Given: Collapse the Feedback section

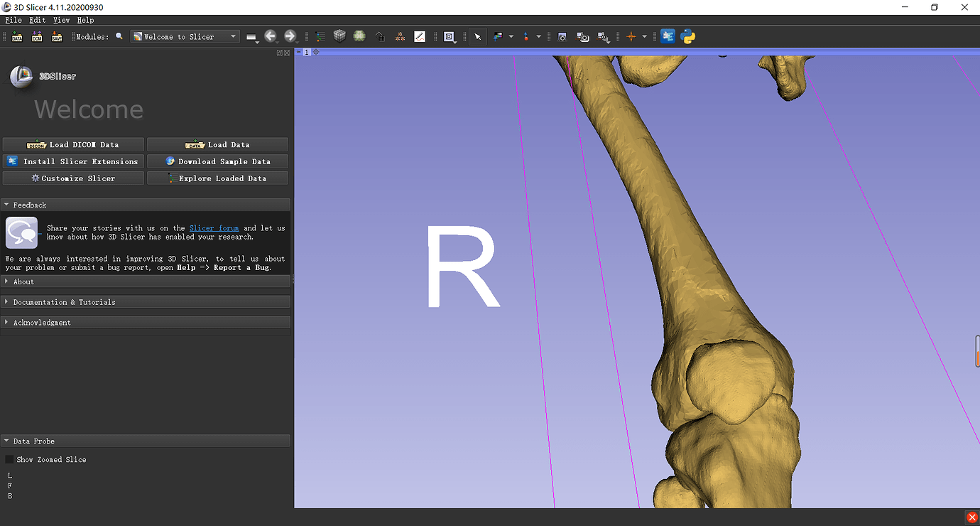Looking at the screenshot, I should pyautogui.click(x=29, y=205).
